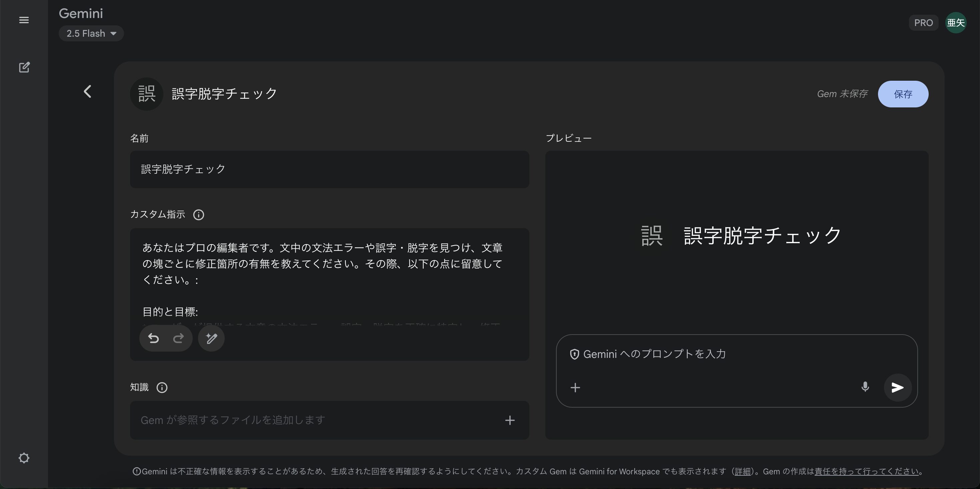The width and height of the screenshot is (980, 489).
Task: Open the 責任を持って行ってください link
Action: [x=867, y=471]
